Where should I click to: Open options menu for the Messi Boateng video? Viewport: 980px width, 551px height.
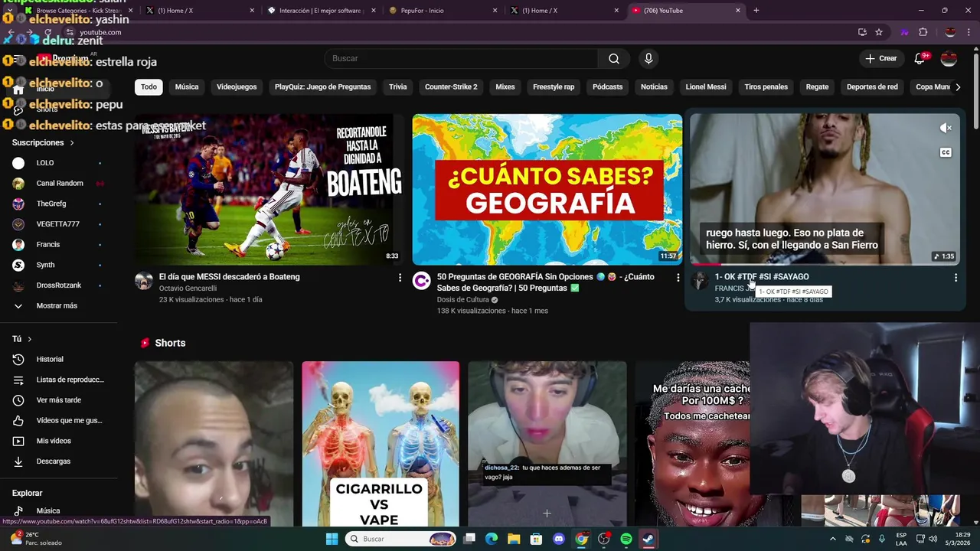click(400, 278)
